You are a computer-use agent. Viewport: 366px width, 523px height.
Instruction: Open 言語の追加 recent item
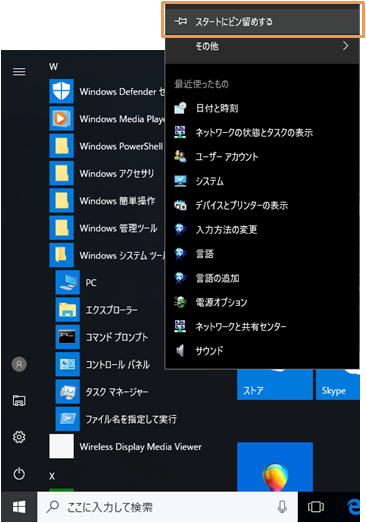(x=263, y=278)
